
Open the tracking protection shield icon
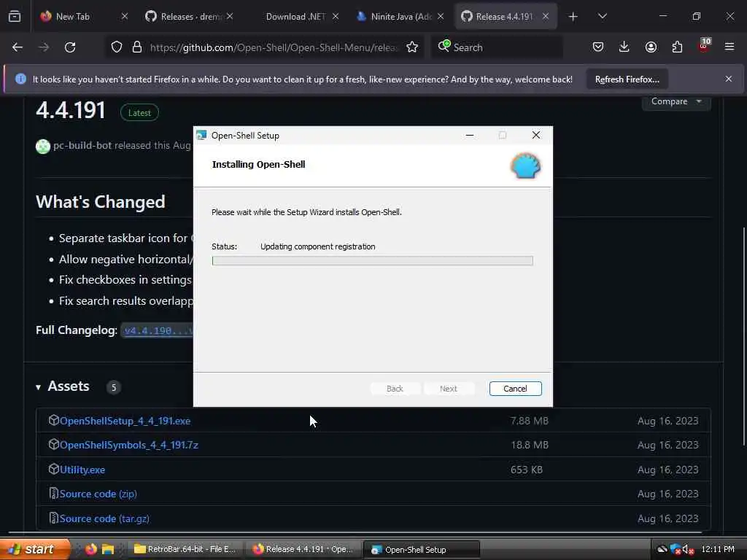point(117,47)
